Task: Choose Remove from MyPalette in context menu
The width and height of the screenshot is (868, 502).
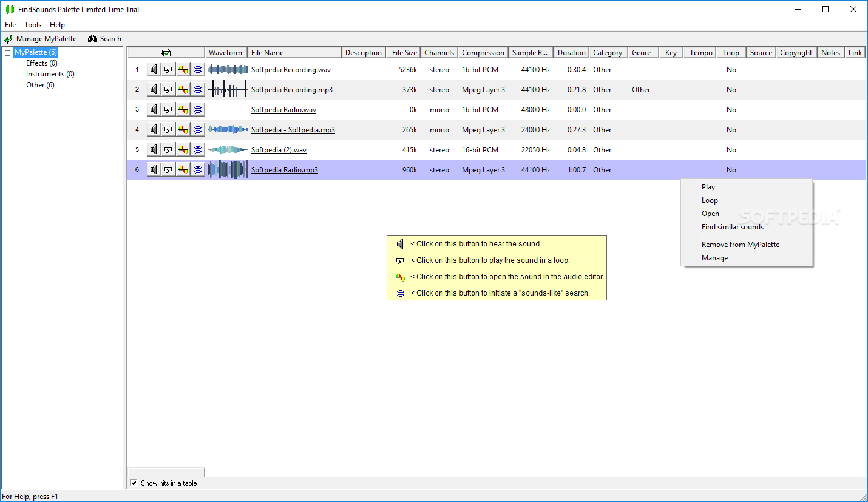Action: tap(747, 245)
